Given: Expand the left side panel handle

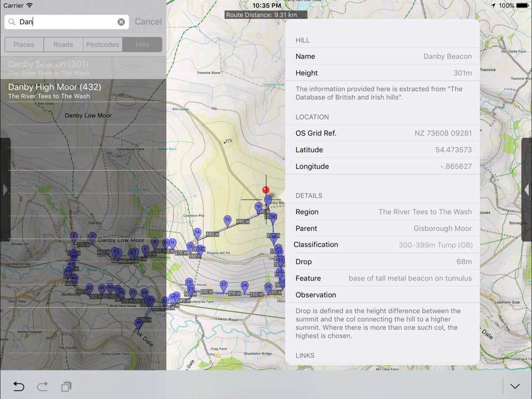Looking at the screenshot, I should (x=5, y=189).
